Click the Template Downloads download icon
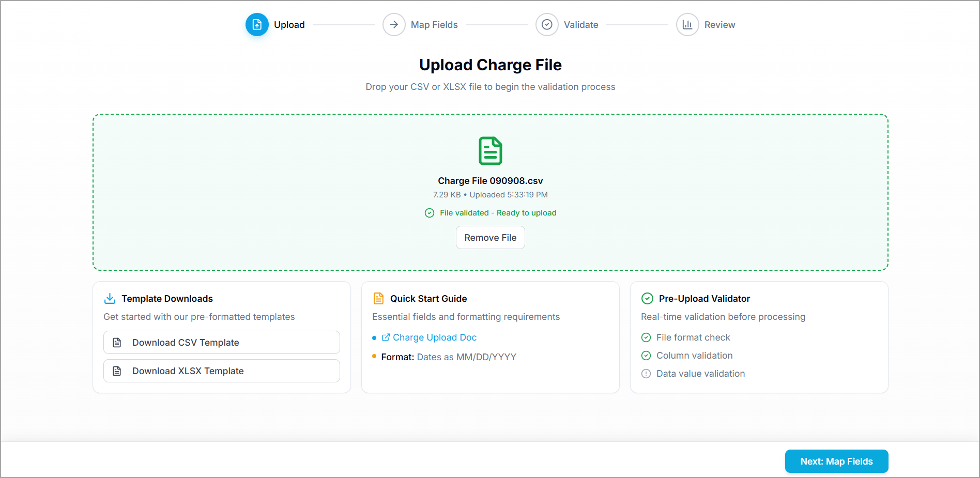The height and width of the screenshot is (478, 980). 110,299
